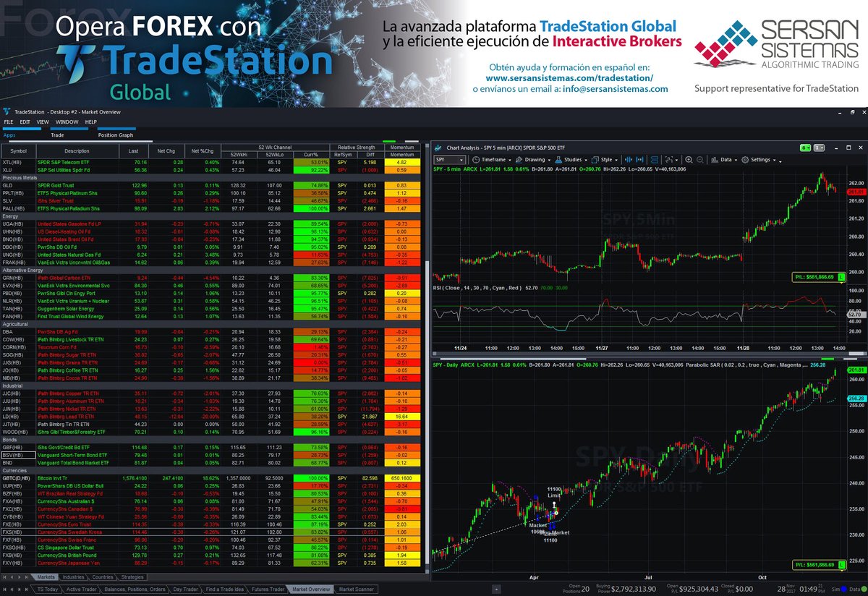The width and height of the screenshot is (868, 596).
Task: Click the TradeStation logo in title bar
Action: pos(7,112)
